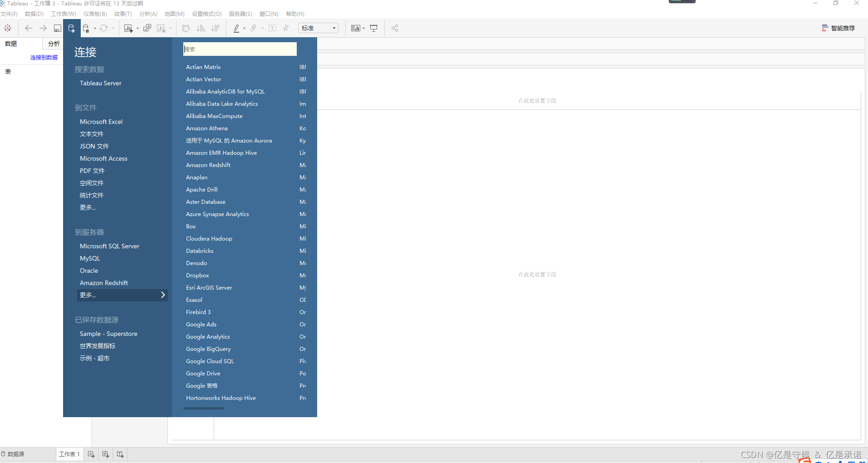Open the 仪表板(B) menu
868x463 pixels.
(x=95, y=14)
